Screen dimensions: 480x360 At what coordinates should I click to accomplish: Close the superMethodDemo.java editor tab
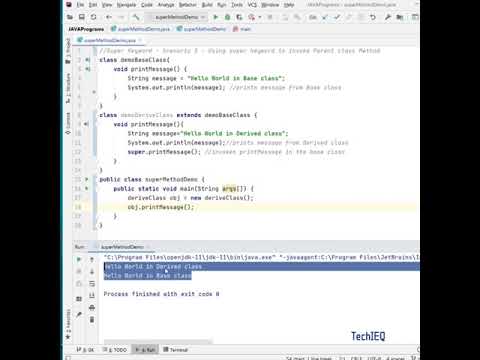coord(140,40)
